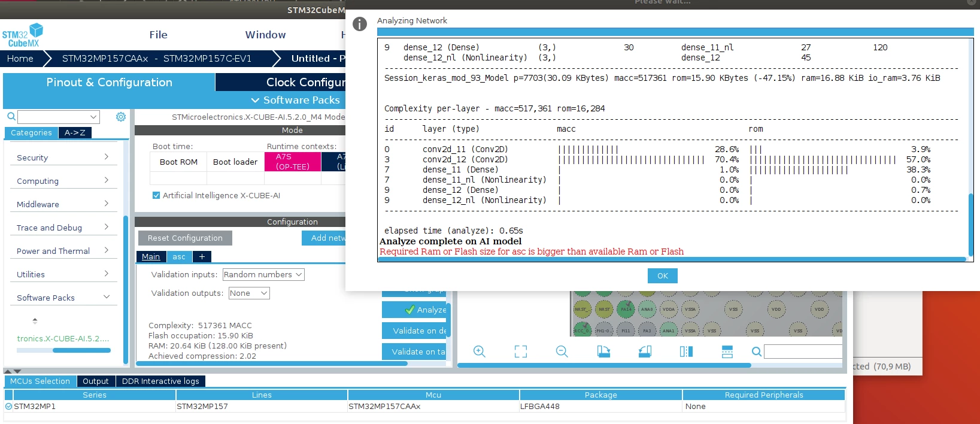Open the Validation outputs dropdown
The image size is (980, 424).
tap(249, 293)
